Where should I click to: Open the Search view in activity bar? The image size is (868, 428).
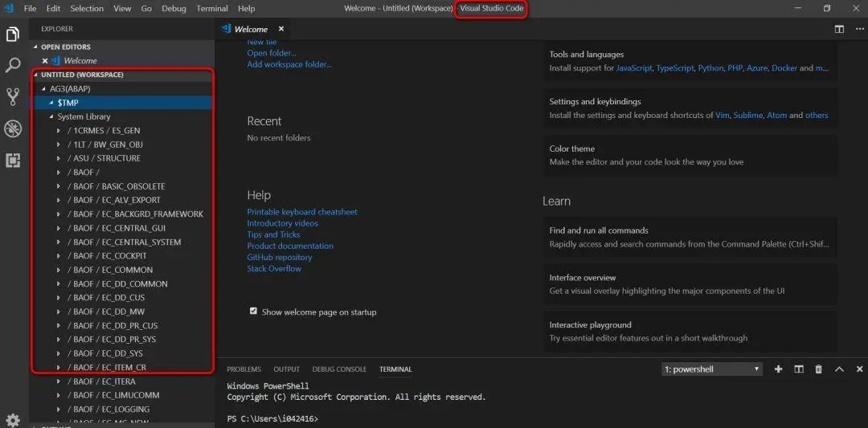[x=13, y=65]
